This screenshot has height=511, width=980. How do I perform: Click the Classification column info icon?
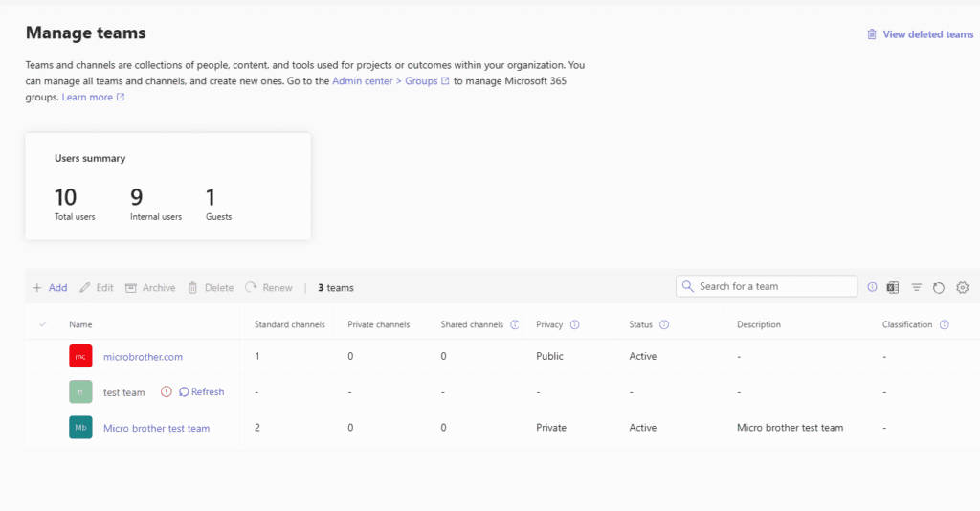pyautogui.click(x=945, y=324)
